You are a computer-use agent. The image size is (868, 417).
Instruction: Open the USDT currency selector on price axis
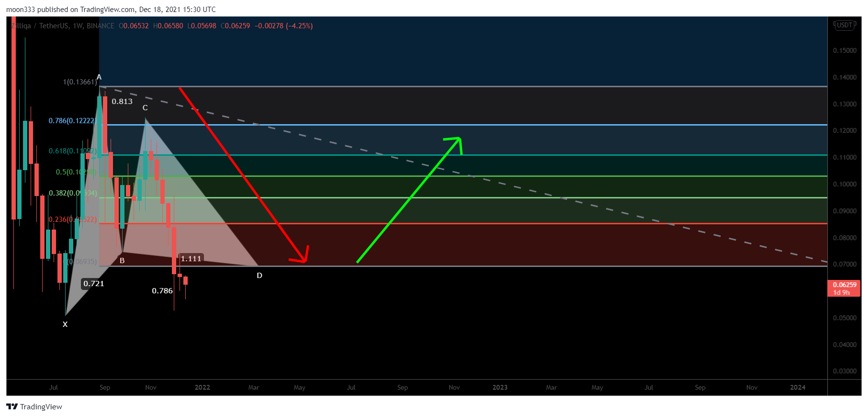coord(845,25)
